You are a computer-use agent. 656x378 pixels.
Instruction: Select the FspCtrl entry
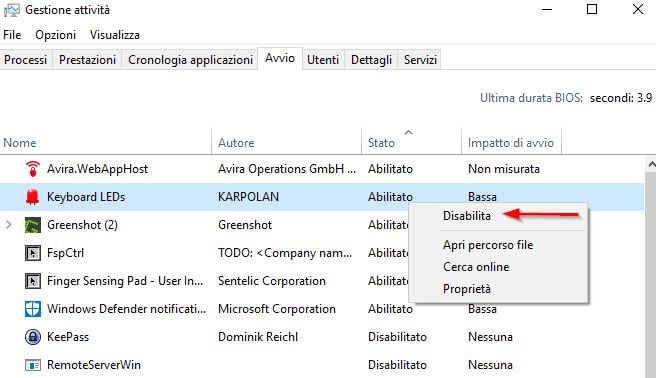65,253
